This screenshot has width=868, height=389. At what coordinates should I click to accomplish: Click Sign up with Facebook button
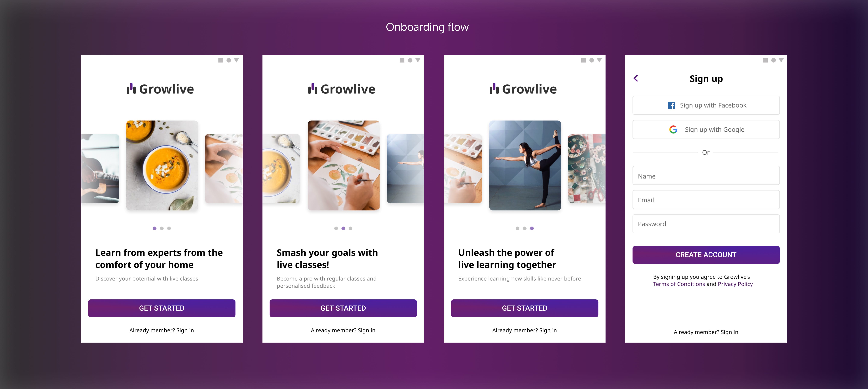click(706, 105)
